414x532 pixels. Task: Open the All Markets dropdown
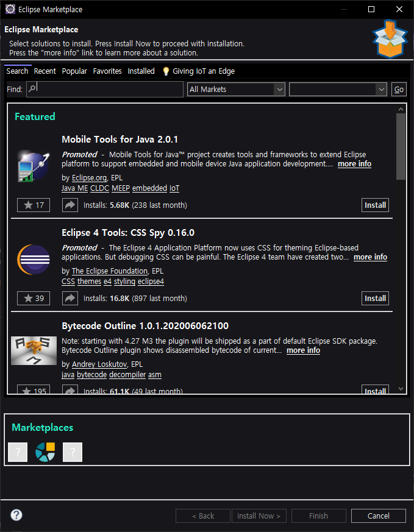(236, 89)
